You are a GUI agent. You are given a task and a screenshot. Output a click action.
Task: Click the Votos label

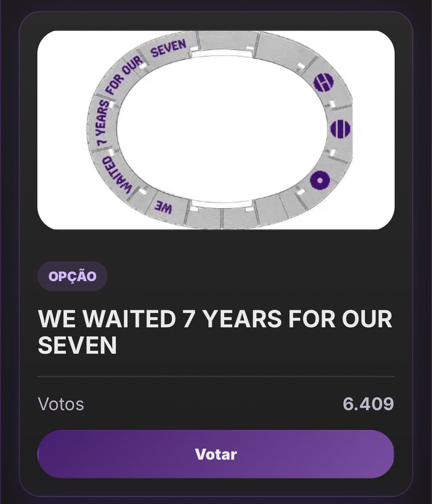pyautogui.click(x=61, y=404)
